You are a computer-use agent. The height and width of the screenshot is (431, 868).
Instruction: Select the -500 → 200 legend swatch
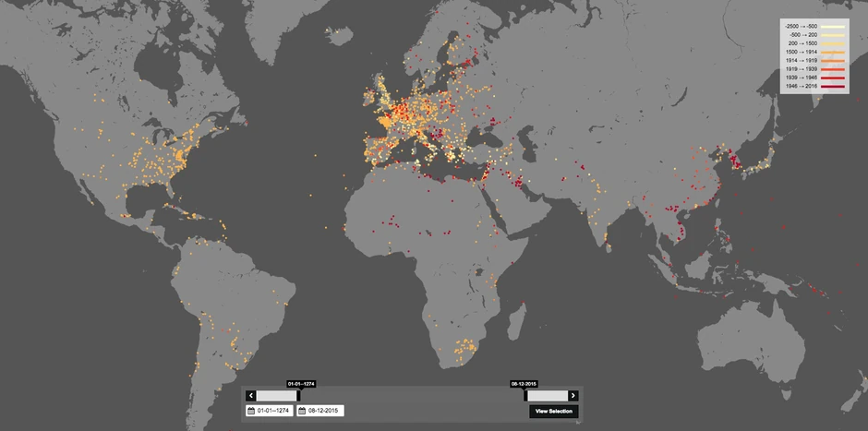coord(833,35)
